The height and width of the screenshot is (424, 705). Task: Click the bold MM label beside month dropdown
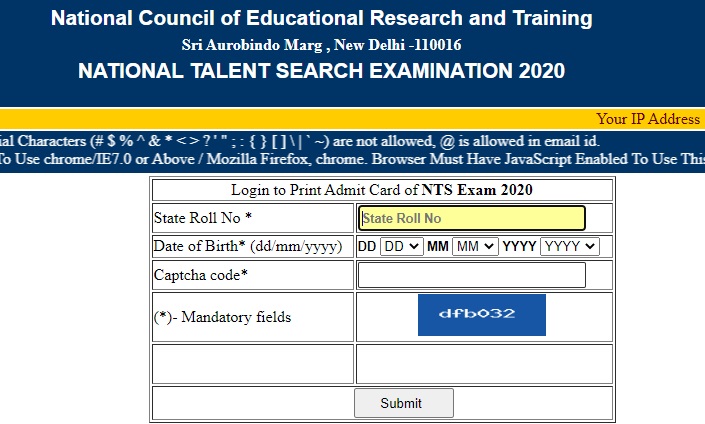click(437, 246)
